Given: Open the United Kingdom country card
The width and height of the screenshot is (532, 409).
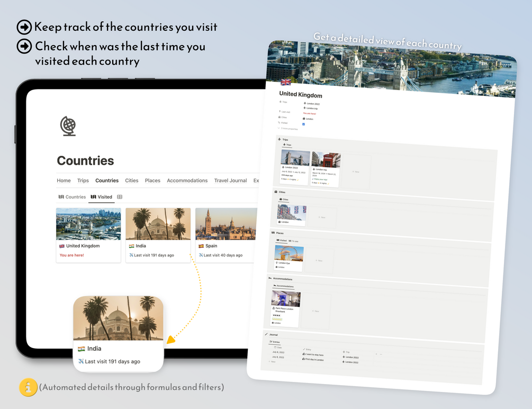Looking at the screenshot, I should click(x=88, y=235).
